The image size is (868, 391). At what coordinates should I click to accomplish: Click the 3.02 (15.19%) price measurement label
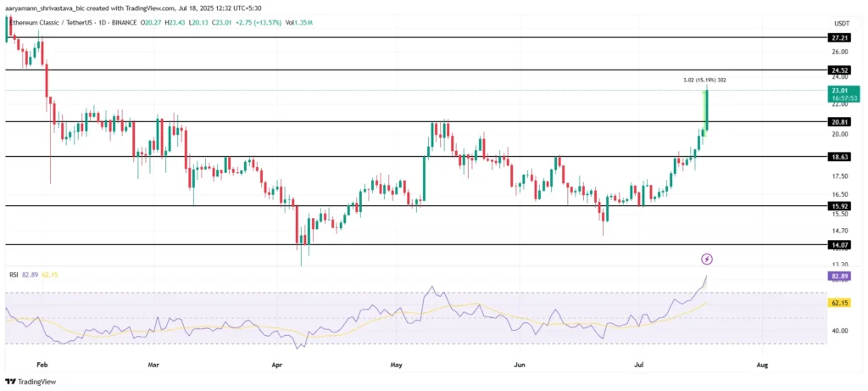704,80
